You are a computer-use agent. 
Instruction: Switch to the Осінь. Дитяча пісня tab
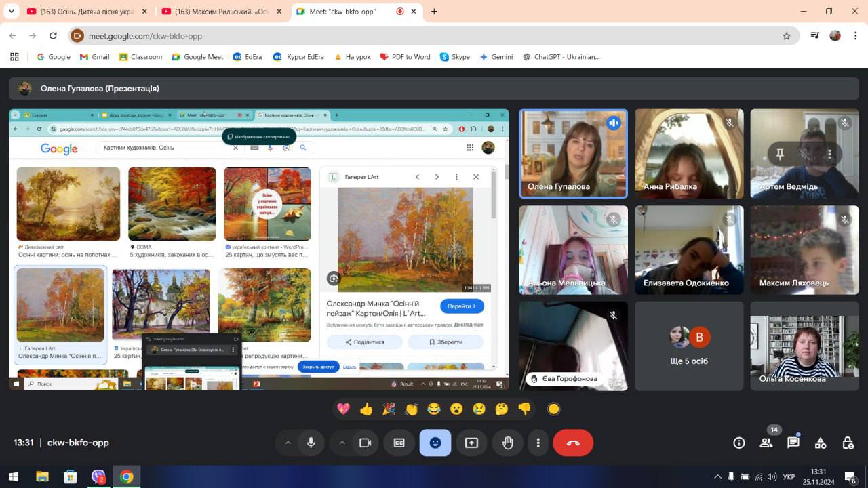click(x=81, y=12)
